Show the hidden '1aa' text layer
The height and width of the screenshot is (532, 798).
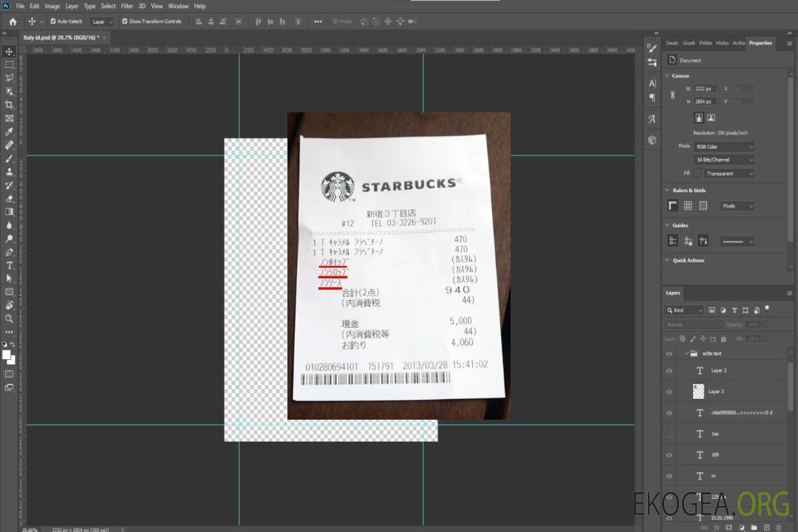[669, 434]
